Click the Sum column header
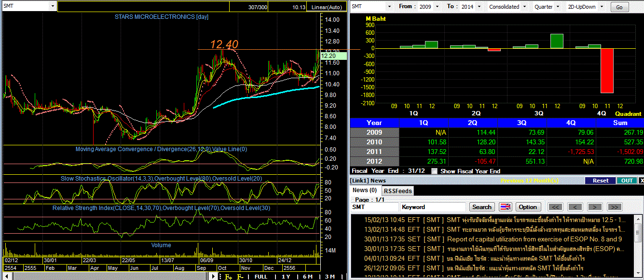The image size is (644, 280). click(620, 123)
